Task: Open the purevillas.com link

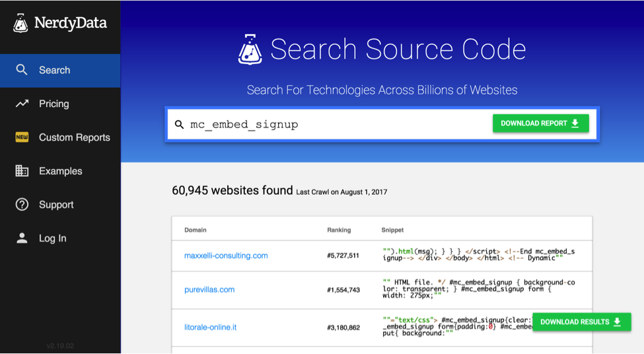Action: (209, 289)
